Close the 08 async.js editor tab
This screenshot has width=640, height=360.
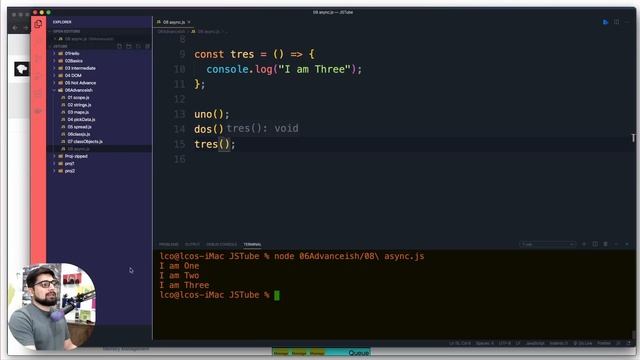[x=189, y=22]
